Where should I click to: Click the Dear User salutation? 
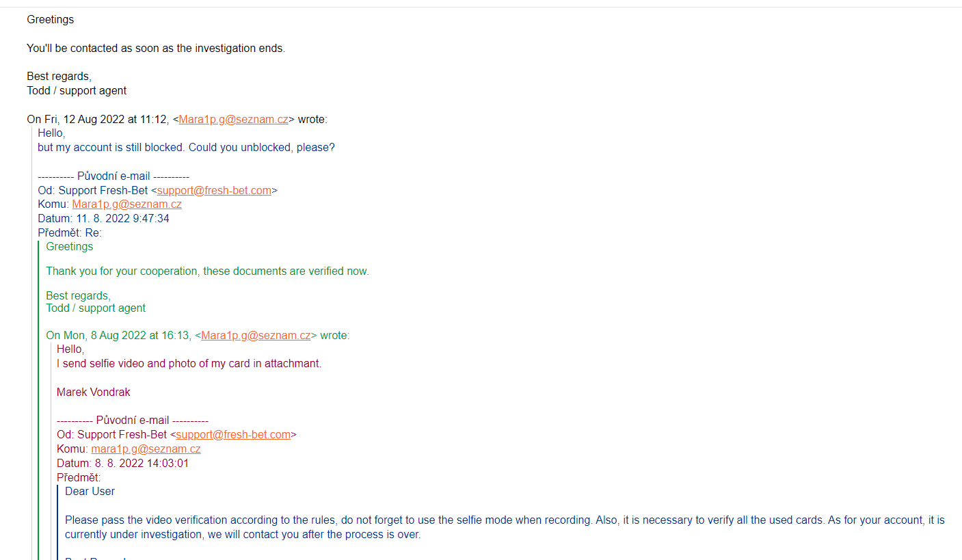click(90, 491)
